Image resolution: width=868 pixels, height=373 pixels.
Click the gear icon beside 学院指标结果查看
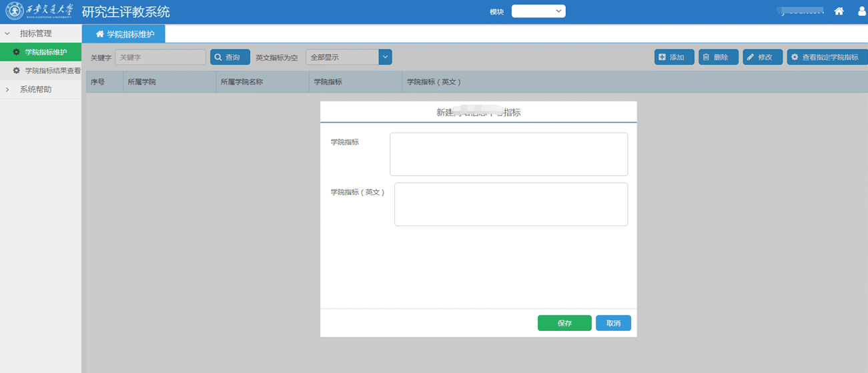pos(17,71)
